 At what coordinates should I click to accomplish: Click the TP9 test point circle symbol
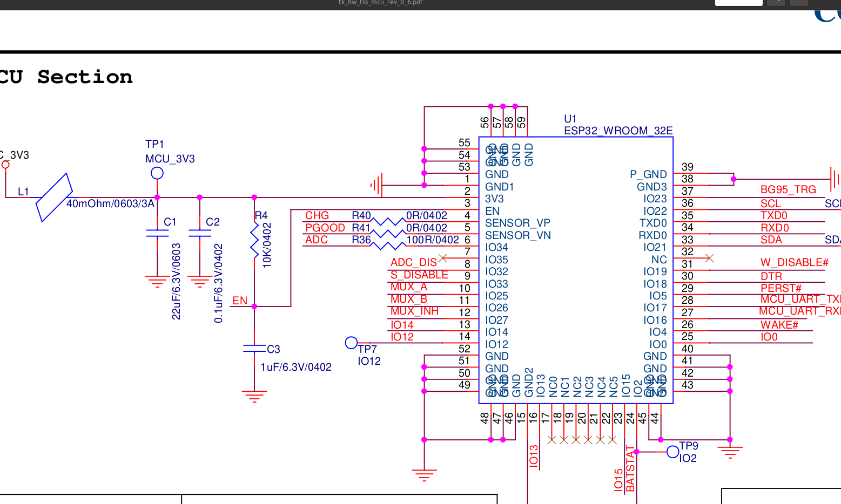pyautogui.click(x=672, y=452)
